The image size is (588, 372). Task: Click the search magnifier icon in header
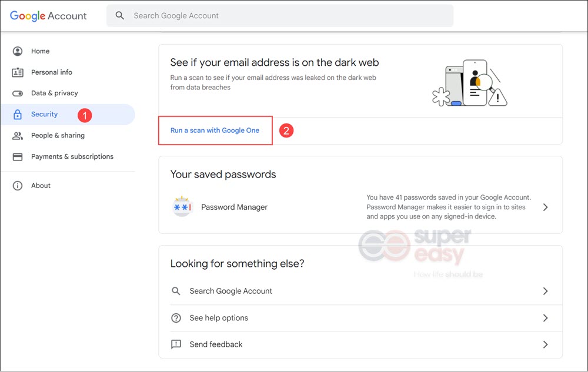pos(119,15)
